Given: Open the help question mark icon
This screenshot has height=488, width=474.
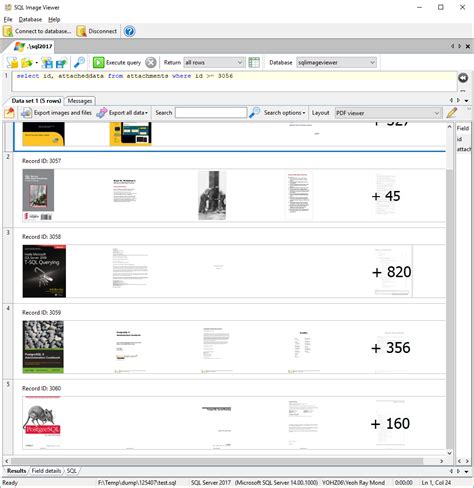Looking at the screenshot, I should (x=129, y=31).
